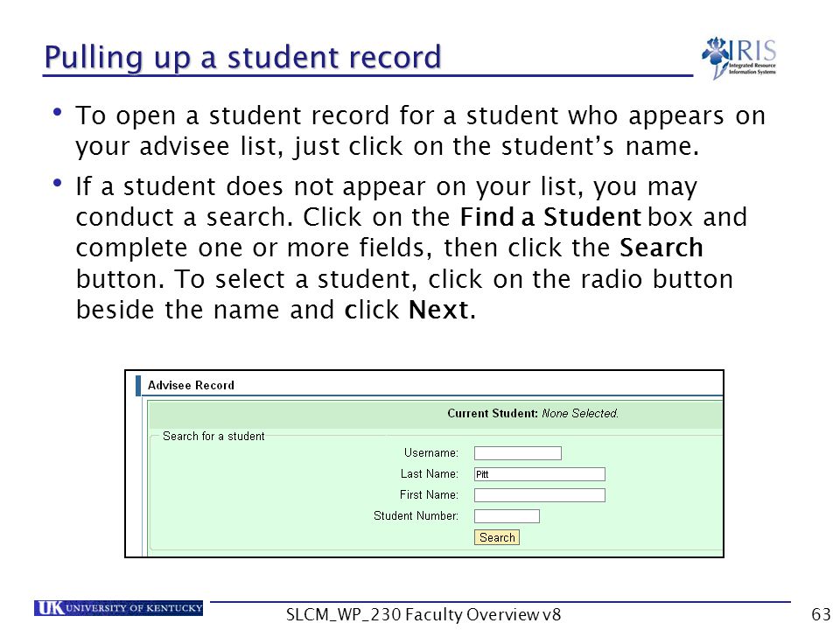
Task: Click the First Name input field
Action: [540, 495]
